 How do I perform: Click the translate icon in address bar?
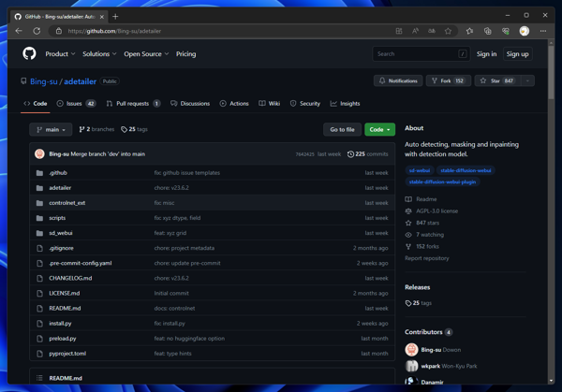click(x=432, y=31)
